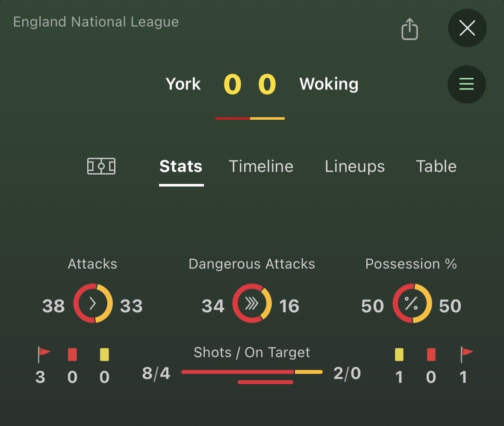Switch to the Timeline tab

pos(261,166)
